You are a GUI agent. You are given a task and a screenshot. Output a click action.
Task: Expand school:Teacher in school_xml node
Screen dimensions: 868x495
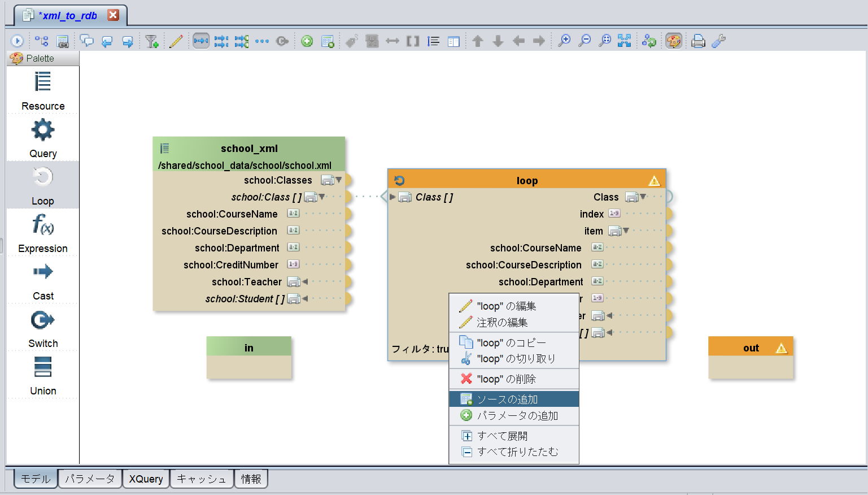[305, 281]
